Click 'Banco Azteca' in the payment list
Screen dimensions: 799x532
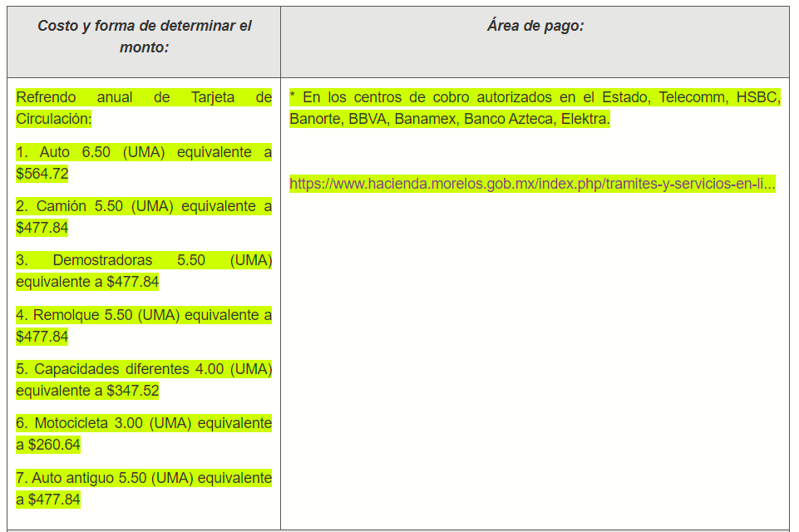click(508, 119)
